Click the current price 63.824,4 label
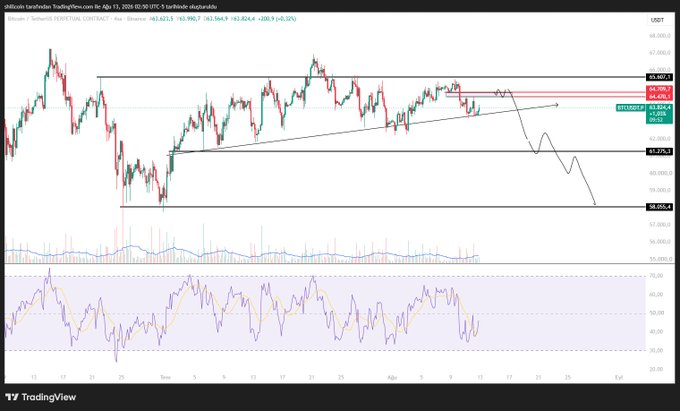Viewport: 680px width, 411px height. point(659,107)
